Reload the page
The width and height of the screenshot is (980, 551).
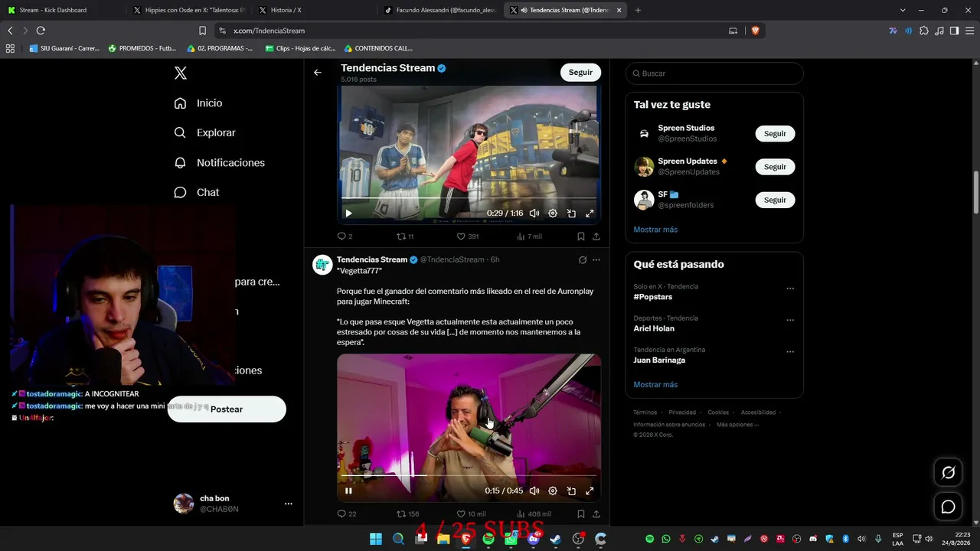[41, 31]
